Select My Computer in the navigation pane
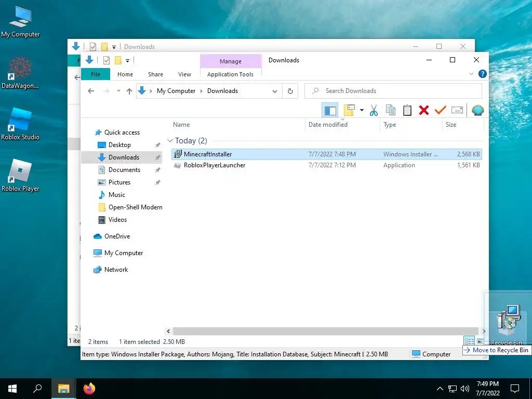Screen dimensions: 532x399 coord(124,253)
